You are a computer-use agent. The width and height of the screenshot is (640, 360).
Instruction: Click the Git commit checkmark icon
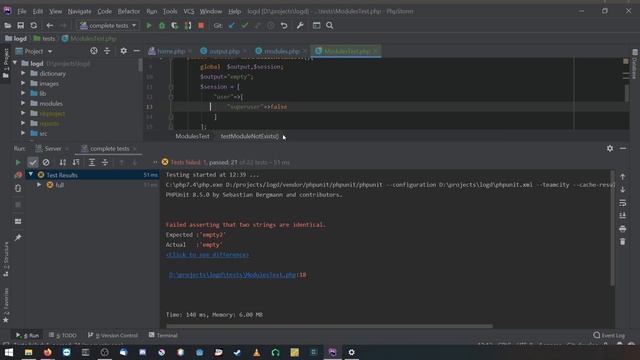[244, 25]
